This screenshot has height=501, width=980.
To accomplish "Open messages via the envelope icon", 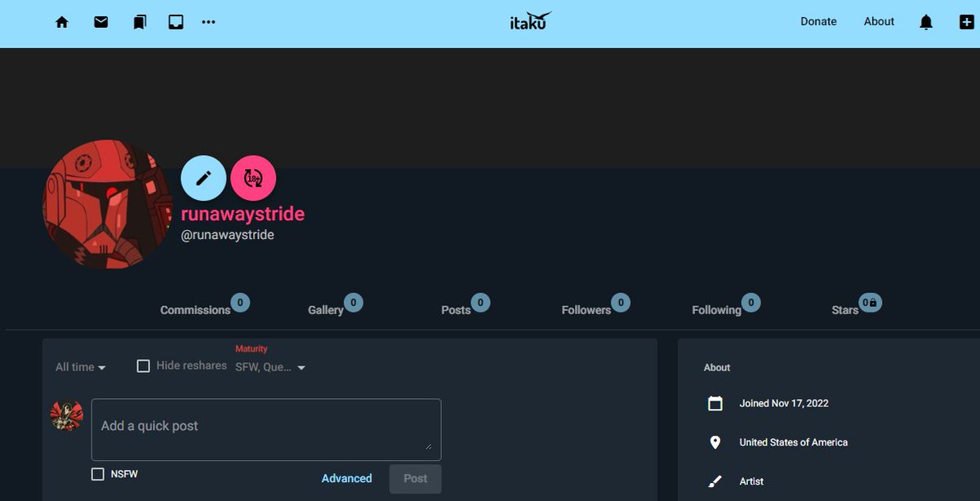I will point(101,22).
